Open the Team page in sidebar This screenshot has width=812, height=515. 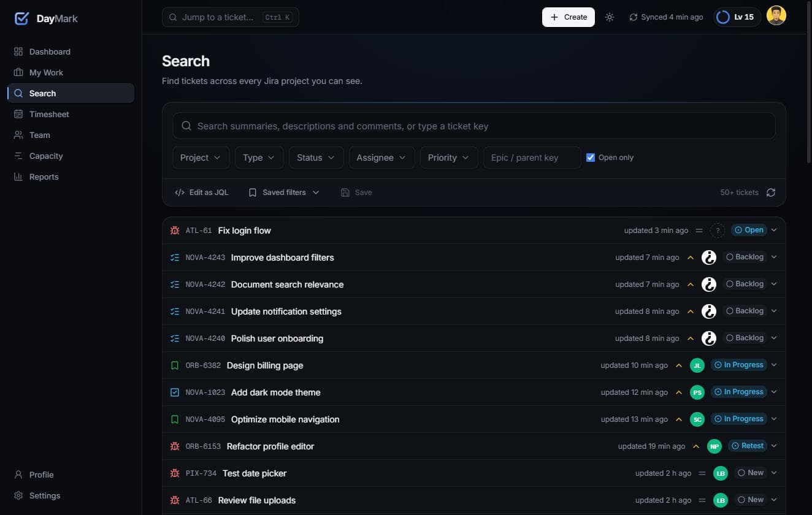[71, 135]
